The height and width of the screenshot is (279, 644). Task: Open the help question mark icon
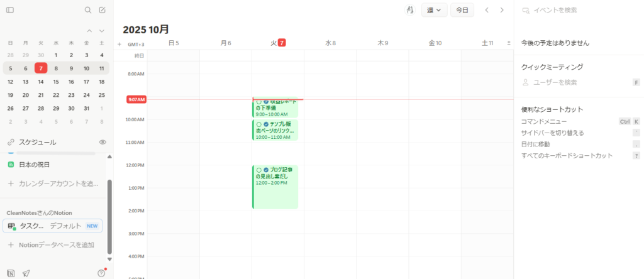click(101, 273)
